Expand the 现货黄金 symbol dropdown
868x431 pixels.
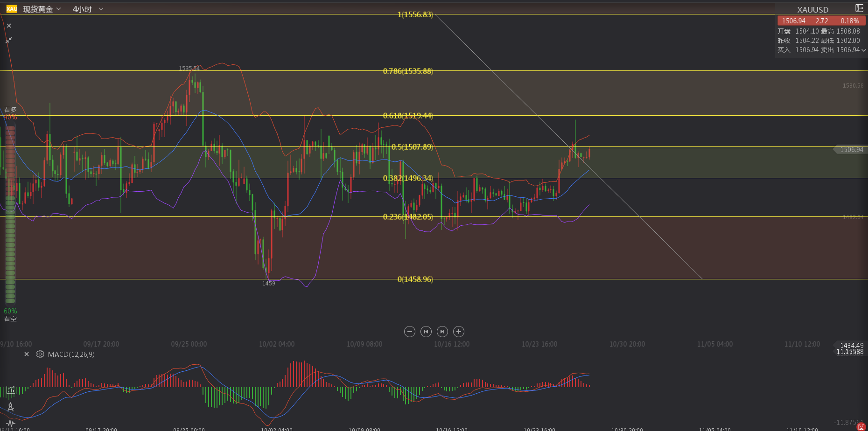(58, 9)
